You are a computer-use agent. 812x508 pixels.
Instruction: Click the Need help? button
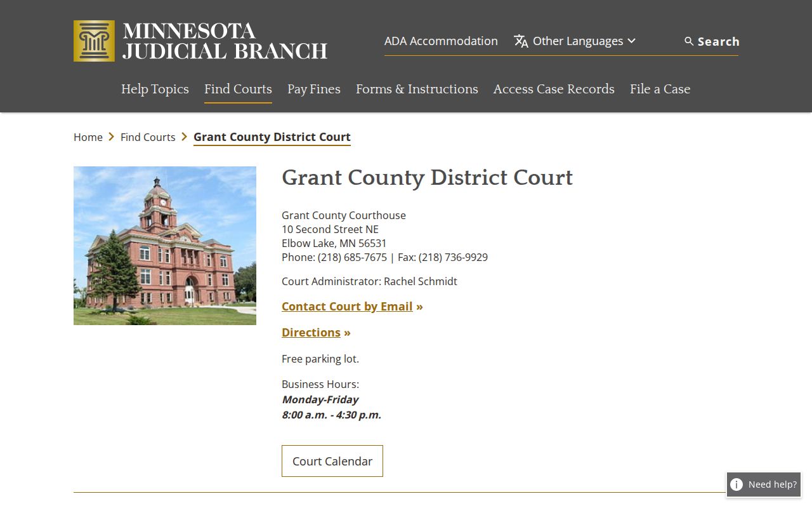[764, 485]
